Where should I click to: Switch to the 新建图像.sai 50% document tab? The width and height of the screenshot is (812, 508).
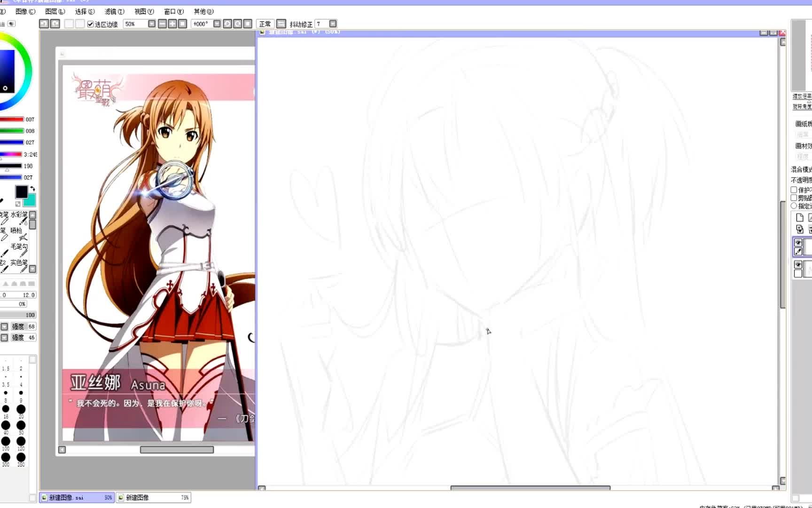point(77,498)
